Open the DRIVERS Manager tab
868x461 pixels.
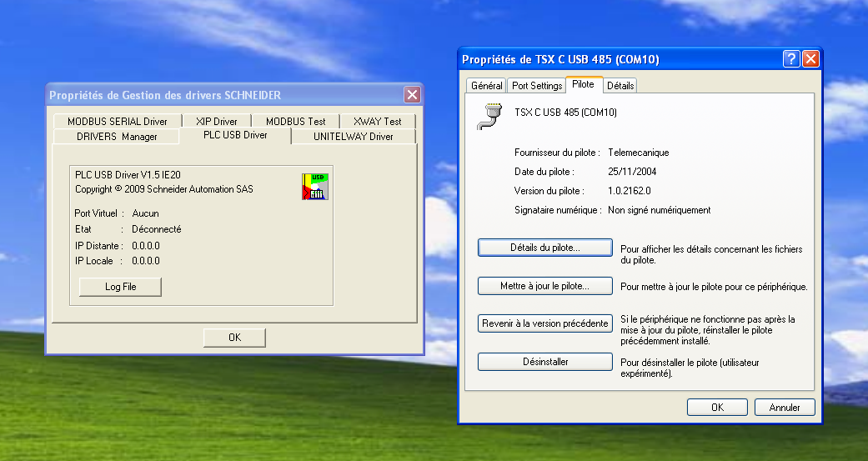[117, 136]
